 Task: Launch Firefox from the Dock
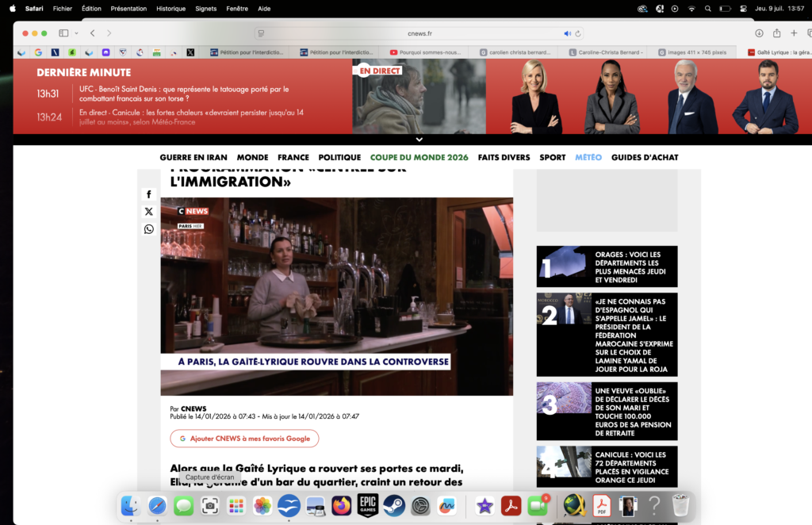341,505
